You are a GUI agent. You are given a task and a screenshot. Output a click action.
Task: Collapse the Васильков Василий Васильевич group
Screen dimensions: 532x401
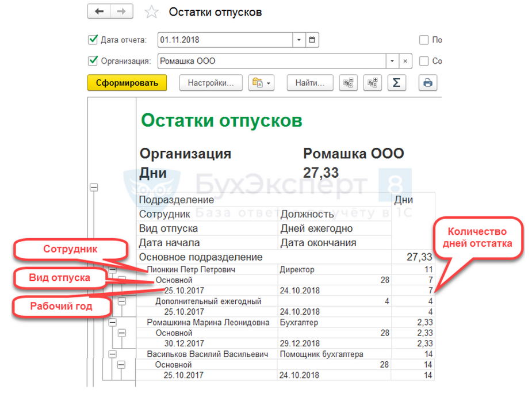click(x=112, y=354)
